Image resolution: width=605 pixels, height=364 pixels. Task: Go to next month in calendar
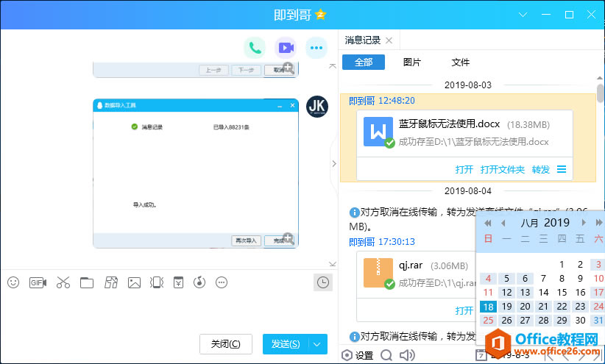coord(584,223)
